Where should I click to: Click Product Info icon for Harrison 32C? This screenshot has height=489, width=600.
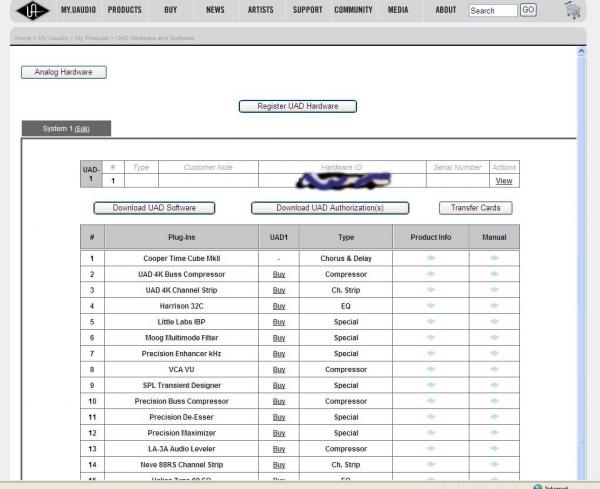point(431,306)
